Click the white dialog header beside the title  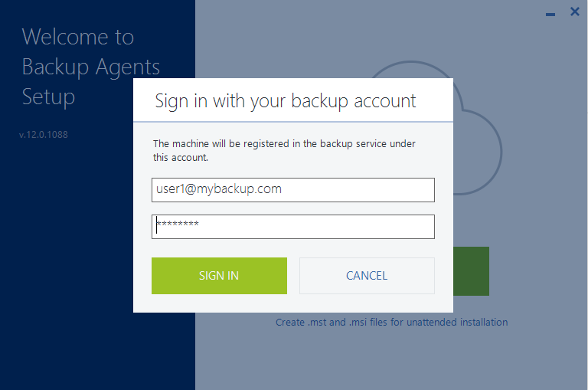[435, 100]
